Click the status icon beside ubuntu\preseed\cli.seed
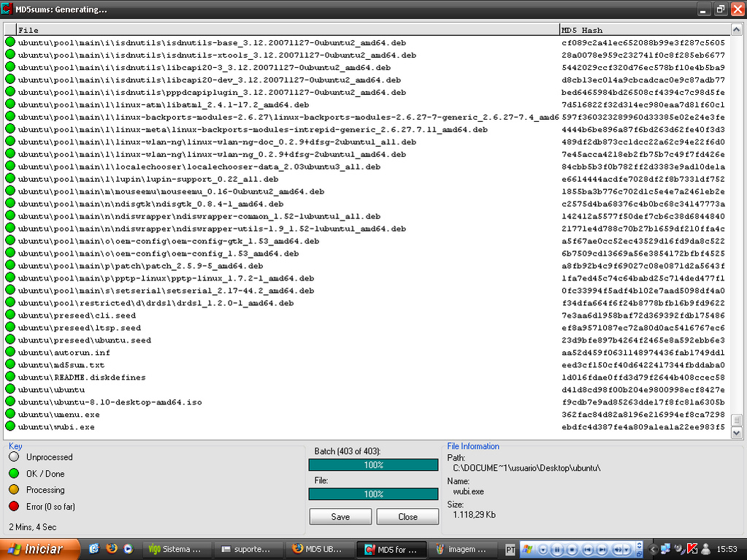Image resolution: width=747 pixels, height=560 pixels. click(10, 315)
